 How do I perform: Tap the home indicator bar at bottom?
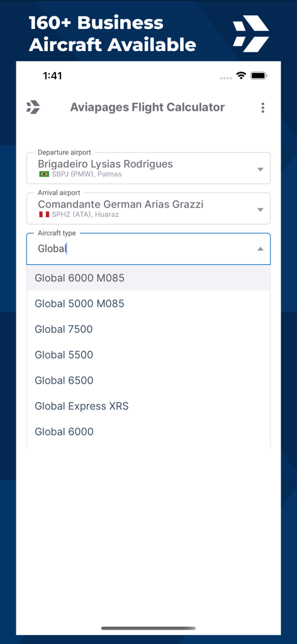[148, 628]
